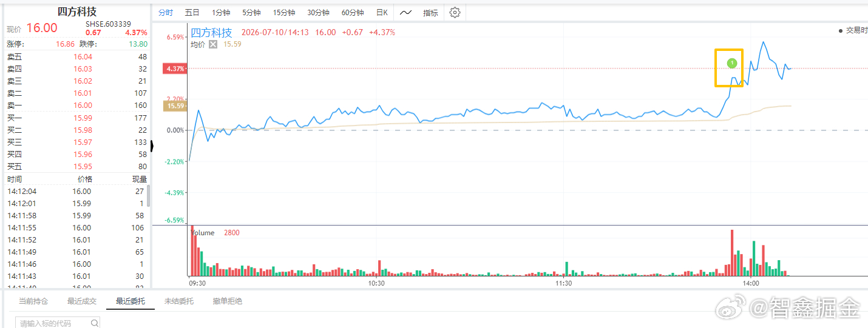
Task: Click the 15.59 average price axis tag
Action: (x=175, y=106)
